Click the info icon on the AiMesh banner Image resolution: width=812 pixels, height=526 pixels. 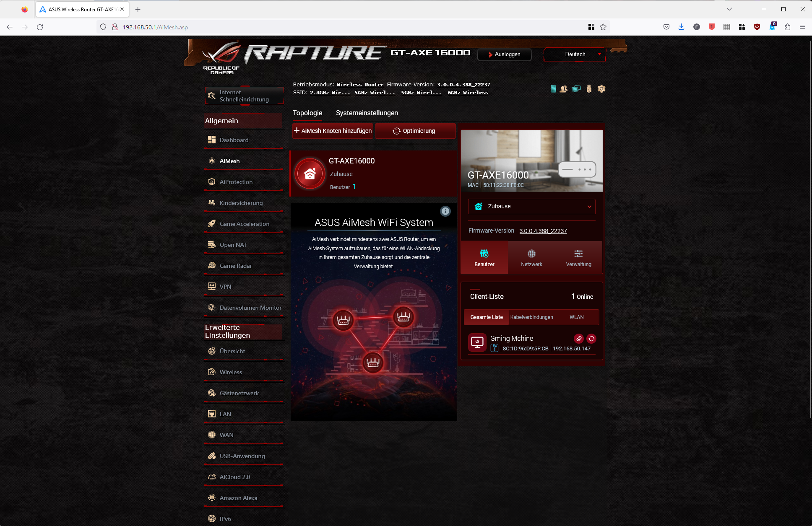pyautogui.click(x=445, y=211)
